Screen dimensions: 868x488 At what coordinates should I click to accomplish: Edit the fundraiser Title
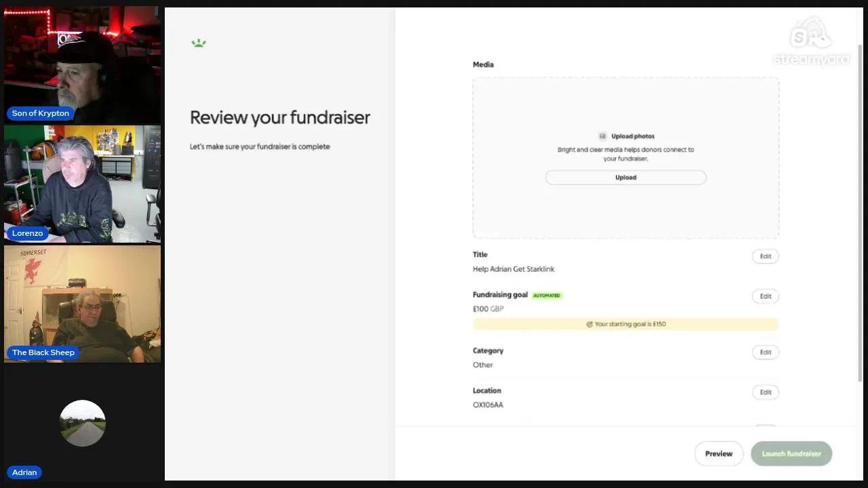(x=765, y=256)
